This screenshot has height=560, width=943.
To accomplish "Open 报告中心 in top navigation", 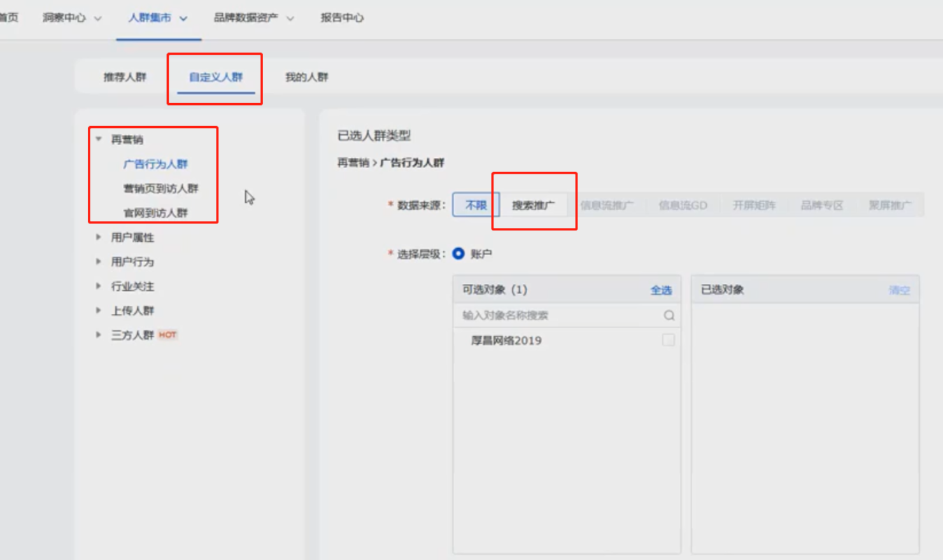I will coord(342,18).
